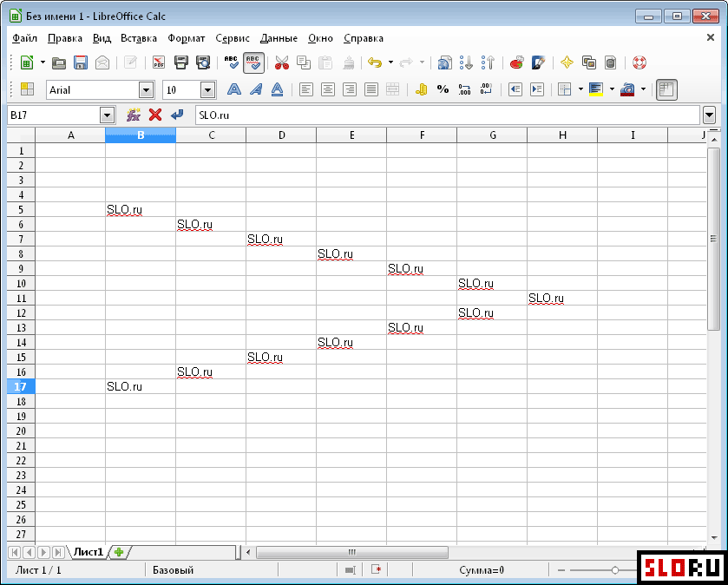Open the borders dropdown arrow
This screenshot has height=585, width=728.
pyautogui.click(x=580, y=89)
